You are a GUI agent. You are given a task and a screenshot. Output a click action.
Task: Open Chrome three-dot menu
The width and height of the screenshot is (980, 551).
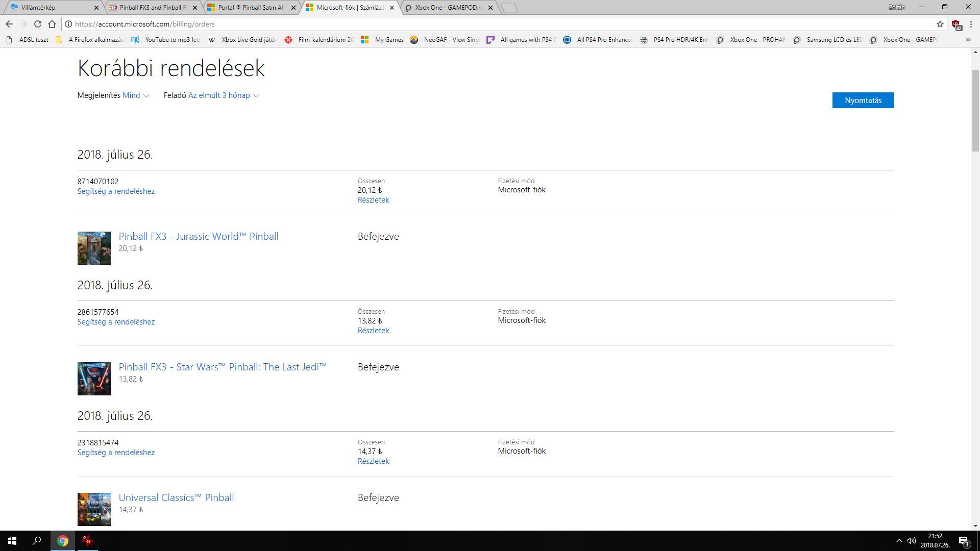point(971,24)
